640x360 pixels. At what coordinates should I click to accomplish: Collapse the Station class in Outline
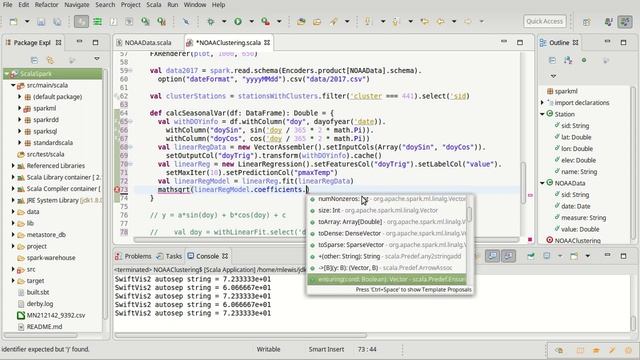[542, 114]
